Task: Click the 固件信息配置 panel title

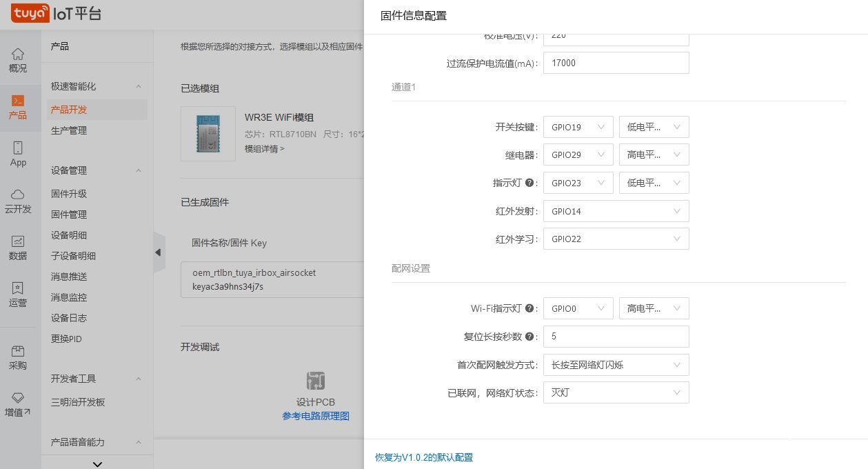Action: (414, 16)
